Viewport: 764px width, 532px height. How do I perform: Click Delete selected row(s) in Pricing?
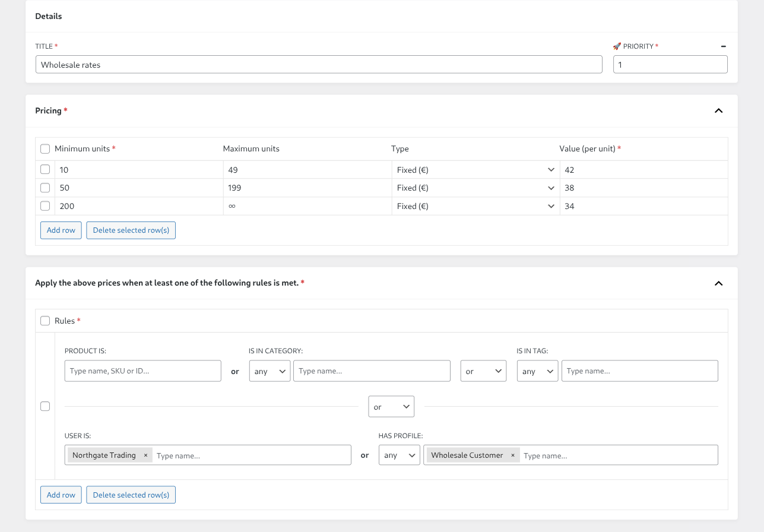point(131,230)
